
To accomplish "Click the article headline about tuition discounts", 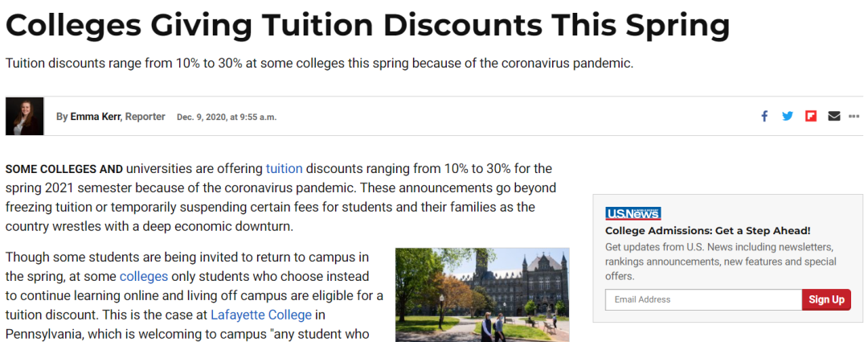I will [x=367, y=27].
